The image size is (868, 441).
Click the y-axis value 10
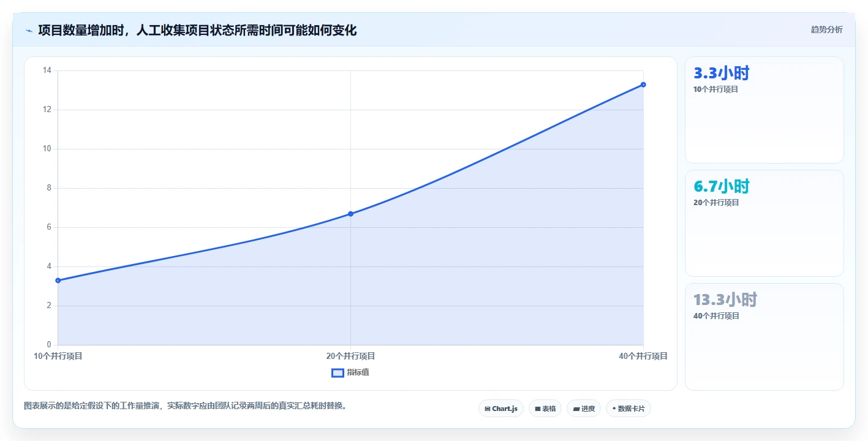(x=47, y=149)
